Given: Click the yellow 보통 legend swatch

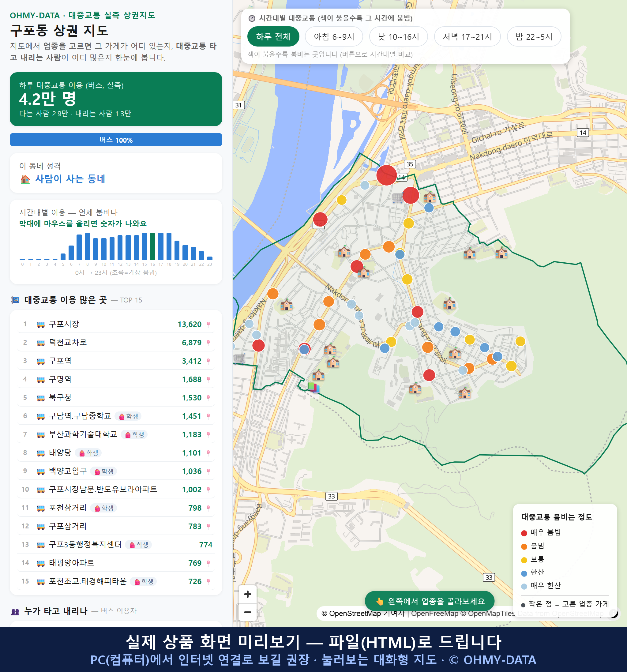Looking at the screenshot, I should tap(524, 560).
